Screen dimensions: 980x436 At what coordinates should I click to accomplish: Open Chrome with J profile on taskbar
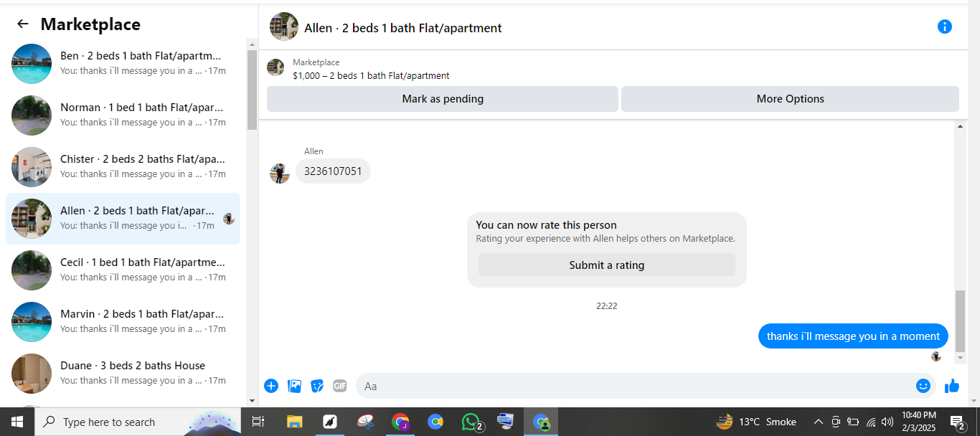[400, 422]
